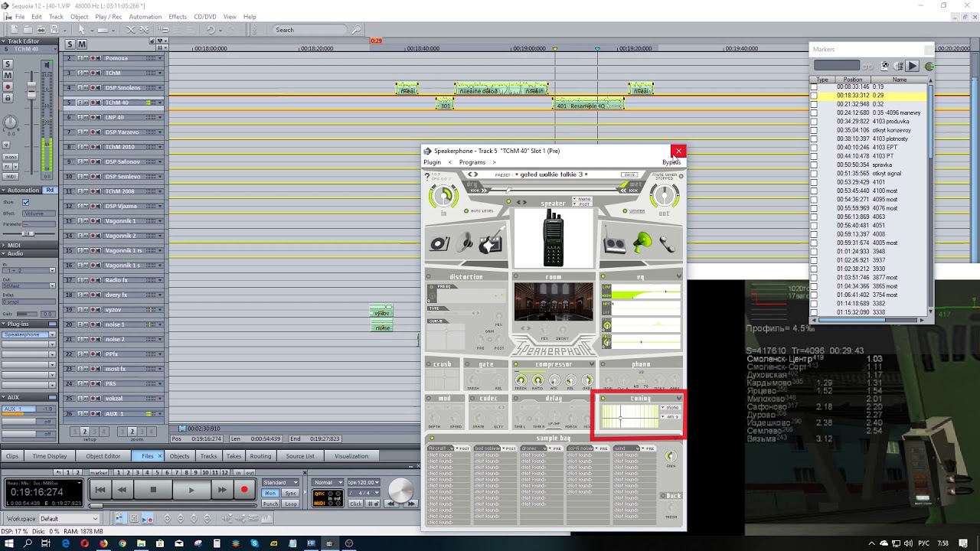The width and height of the screenshot is (980, 551).
Task: Start playback with the Play button
Action: [191, 490]
